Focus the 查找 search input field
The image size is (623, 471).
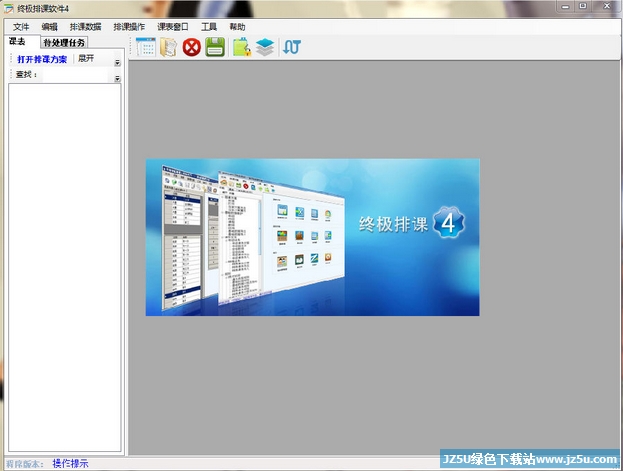click(75, 74)
